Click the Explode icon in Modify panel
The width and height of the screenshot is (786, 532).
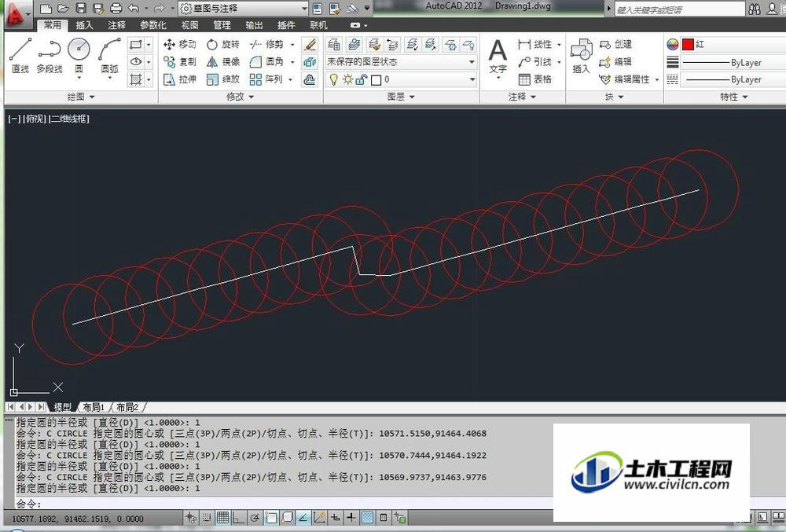click(310, 61)
